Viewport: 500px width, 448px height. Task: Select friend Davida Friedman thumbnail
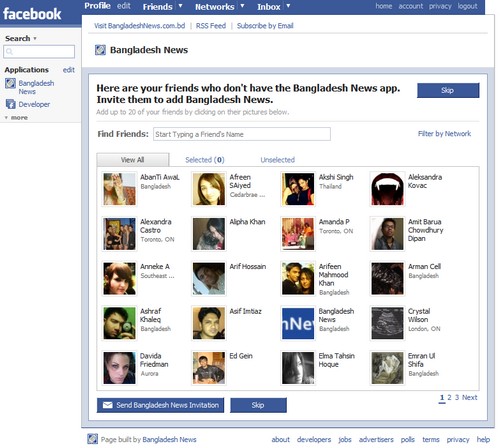[x=119, y=368]
